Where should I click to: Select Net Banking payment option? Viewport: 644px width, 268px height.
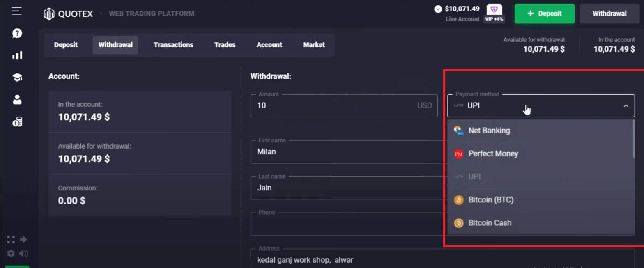(x=489, y=131)
